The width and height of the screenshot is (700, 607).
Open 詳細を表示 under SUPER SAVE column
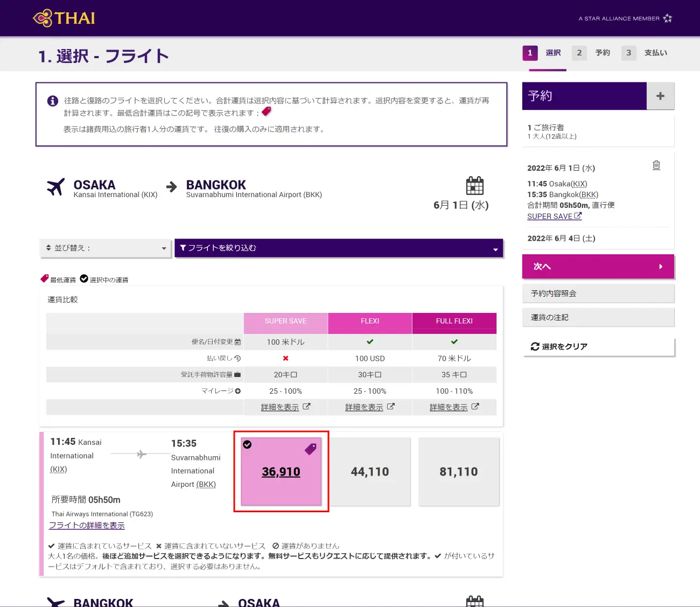click(x=280, y=407)
